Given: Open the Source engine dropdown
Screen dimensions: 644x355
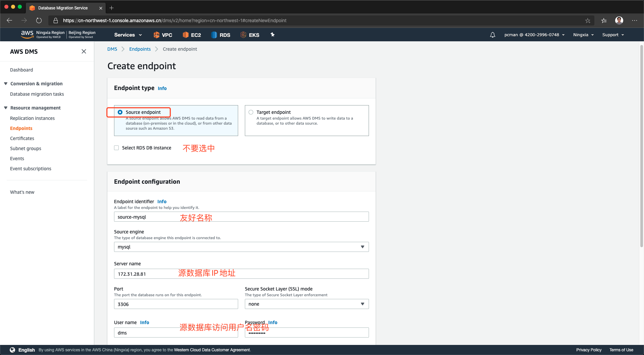Looking at the screenshot, I should (241, 247).
